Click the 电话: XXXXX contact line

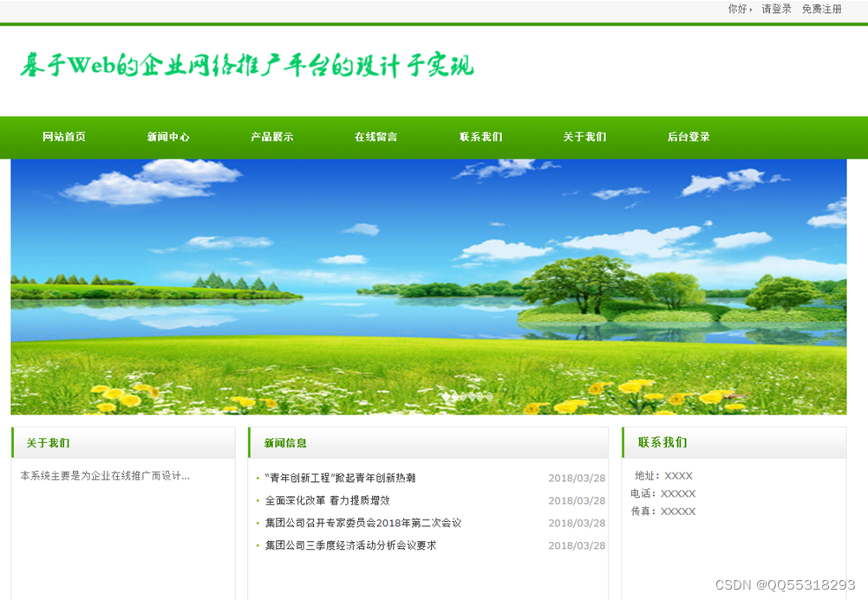(663, 493)
